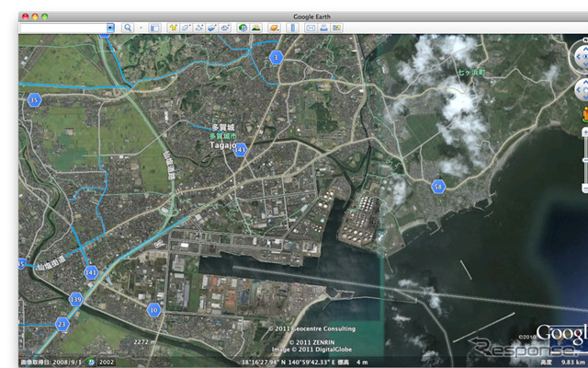
Task: Click the zoom out minus button
Action: [585, 188]
